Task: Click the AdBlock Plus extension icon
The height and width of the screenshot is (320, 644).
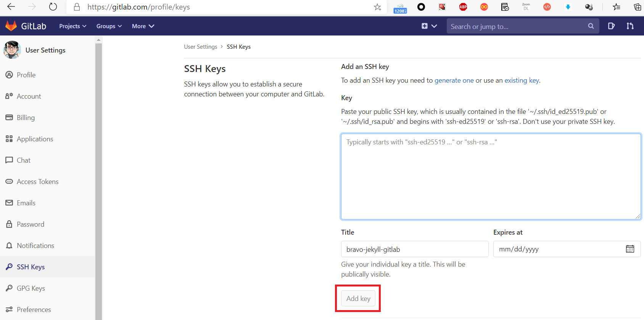Action: tap(463, 7)
